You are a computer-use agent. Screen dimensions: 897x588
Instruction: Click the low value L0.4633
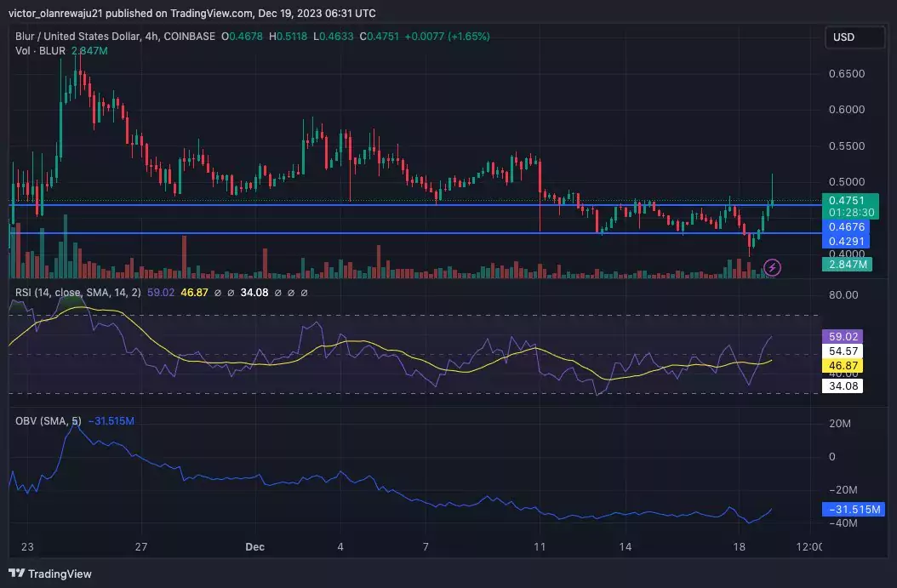tap(334, 36)
